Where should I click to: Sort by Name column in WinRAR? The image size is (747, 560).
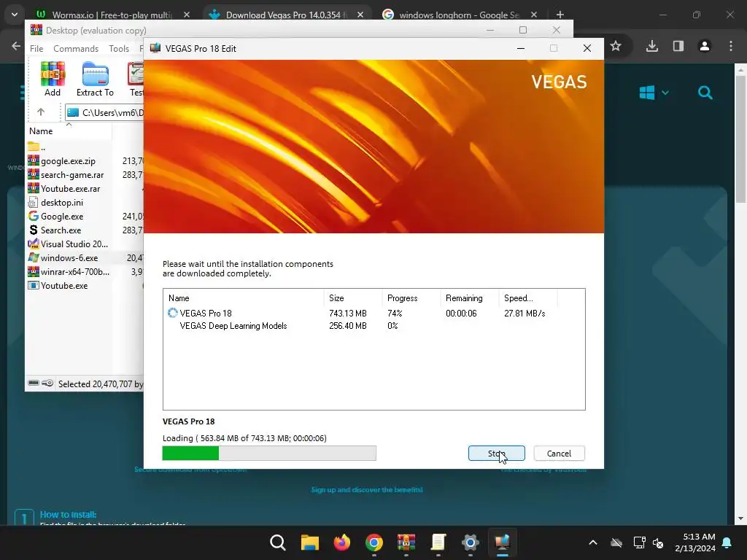tap(69, 131)
